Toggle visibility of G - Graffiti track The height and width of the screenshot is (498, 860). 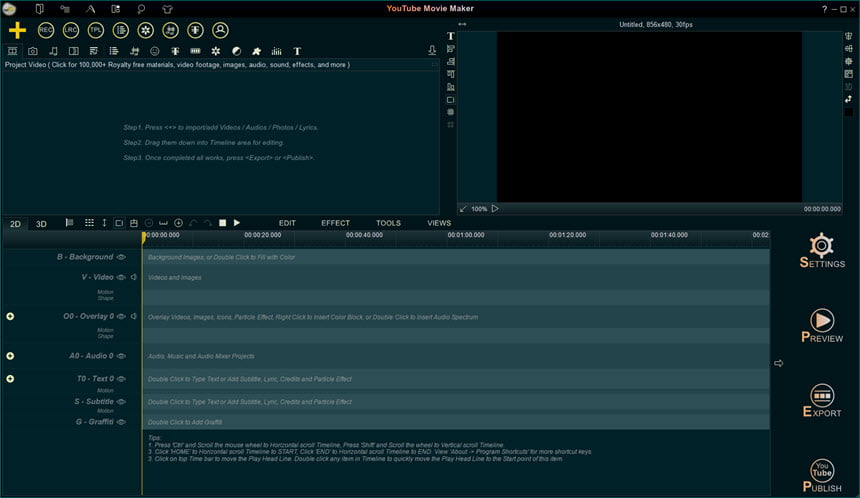pos(121,422)
